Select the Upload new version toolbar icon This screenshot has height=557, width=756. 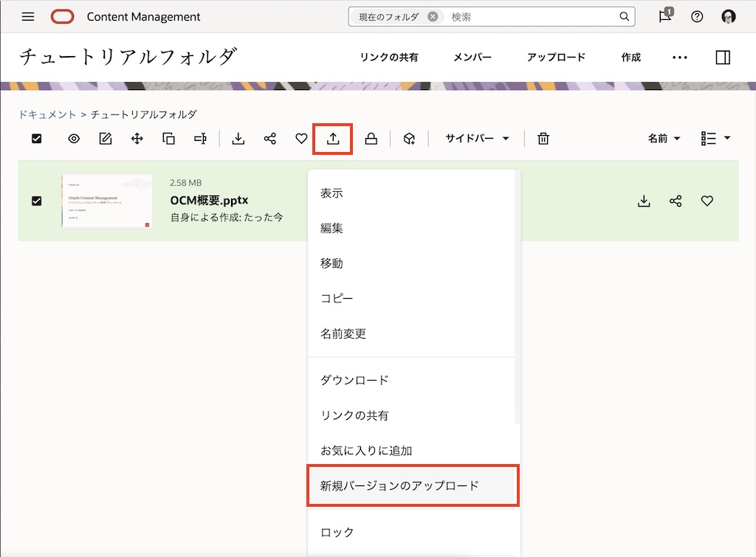[332, 138]
